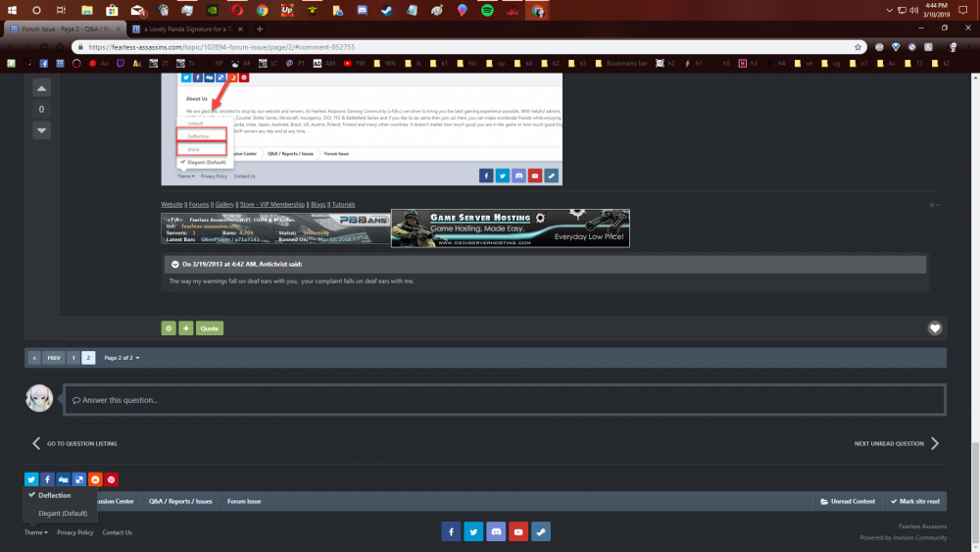Open the Chrome profile avatar
This screenshot has width=980, height=552.
[x=954, y=47]
